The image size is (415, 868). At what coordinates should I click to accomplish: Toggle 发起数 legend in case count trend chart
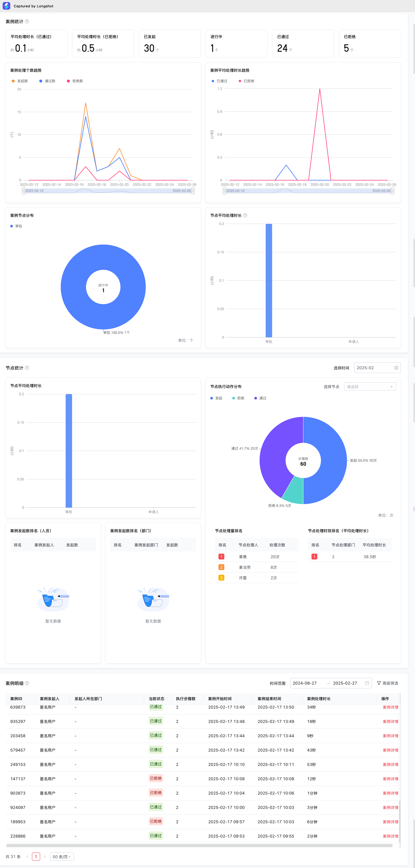(20, 81)
